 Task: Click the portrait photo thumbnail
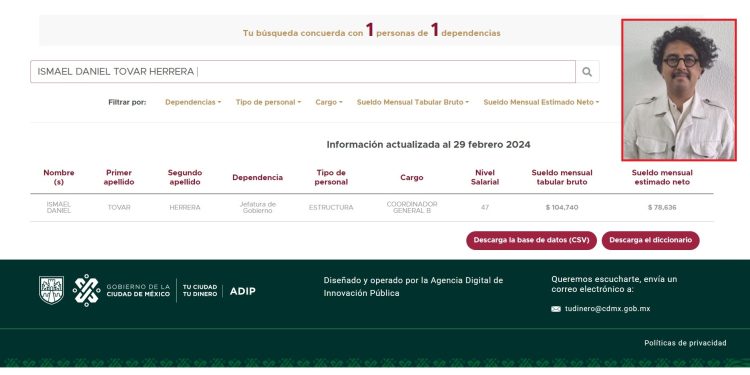pyautogui.click(x=679, y=90)
